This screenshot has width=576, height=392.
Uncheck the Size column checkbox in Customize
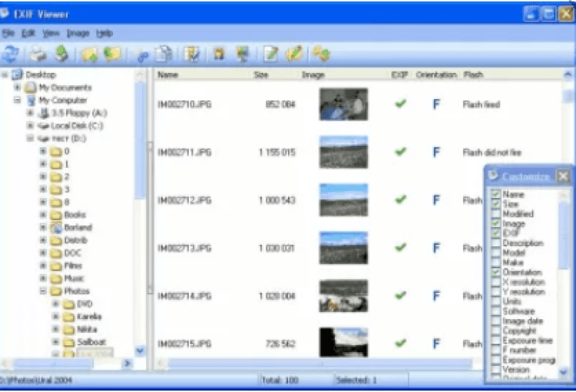[495, 204]
